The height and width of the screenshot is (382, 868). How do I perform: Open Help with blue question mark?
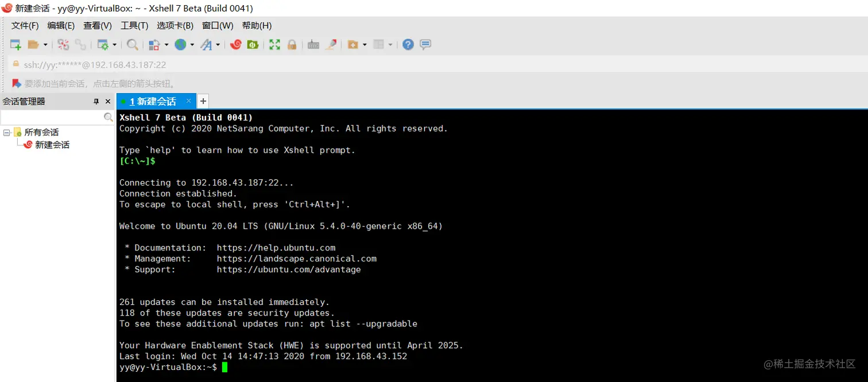408,44
